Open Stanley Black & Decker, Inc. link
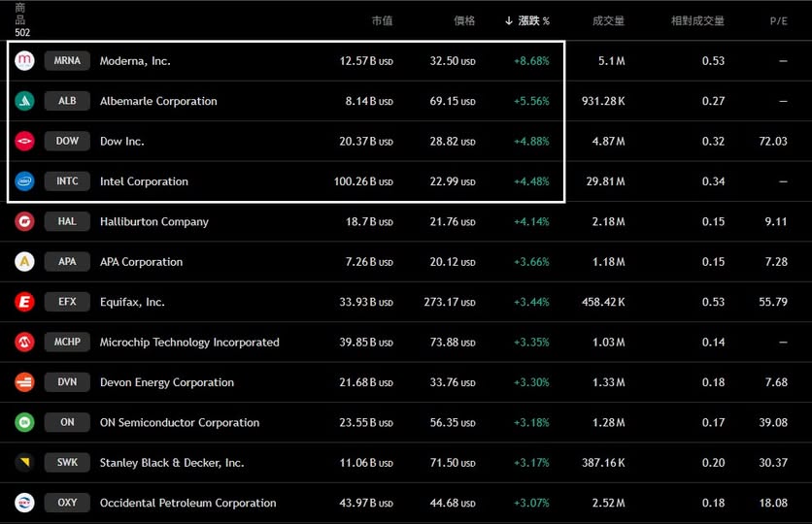This screenshot has height=524, width=812. tap(172, 463)
